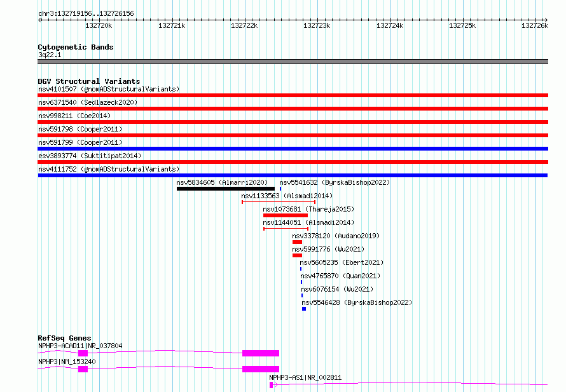Open the nsv998211 Coe2014 variant label
Viewport: 566px width, 392px height.
pyautogui.click(x=74, y=116)
